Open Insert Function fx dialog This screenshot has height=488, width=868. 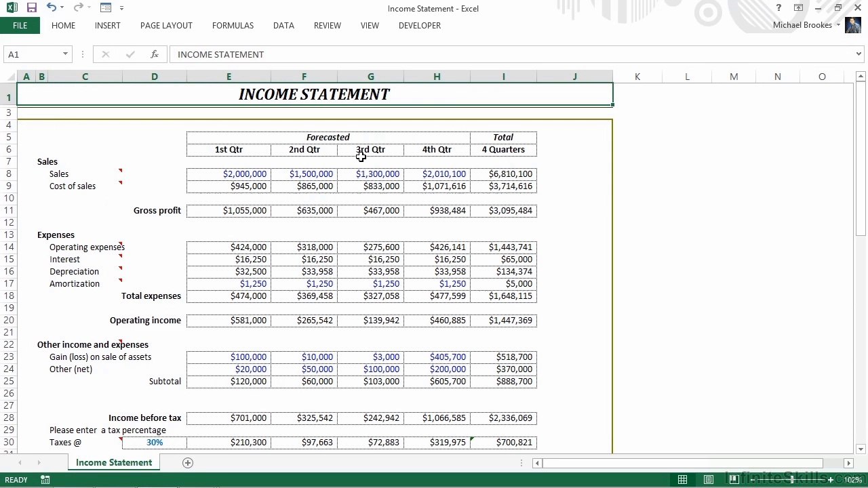point(154,54)
